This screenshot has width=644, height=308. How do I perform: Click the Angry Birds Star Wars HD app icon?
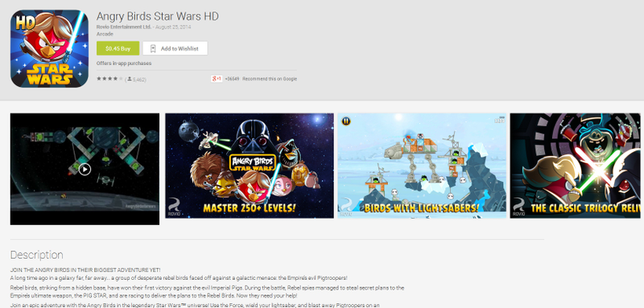point(49,48)
